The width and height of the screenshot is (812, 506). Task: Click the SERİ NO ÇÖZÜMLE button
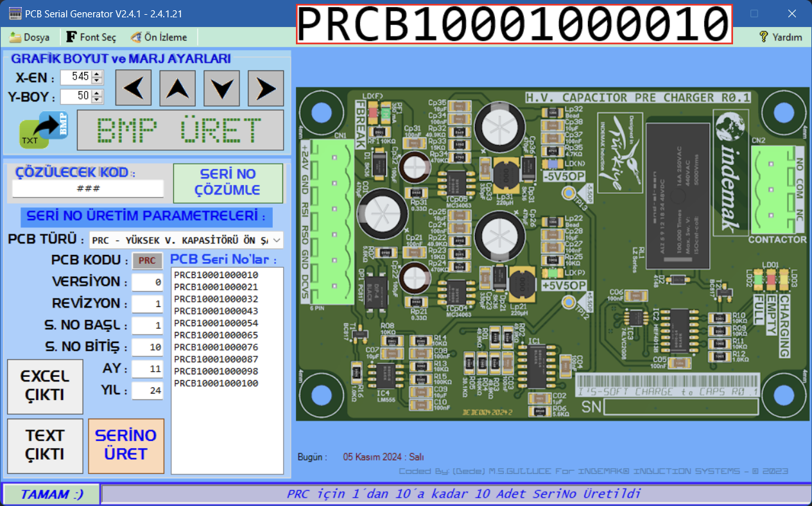228,182
